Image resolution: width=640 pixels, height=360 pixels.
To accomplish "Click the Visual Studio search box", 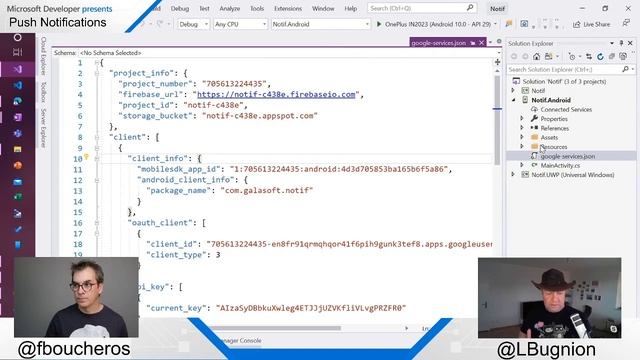I will (x=422, y=8).
